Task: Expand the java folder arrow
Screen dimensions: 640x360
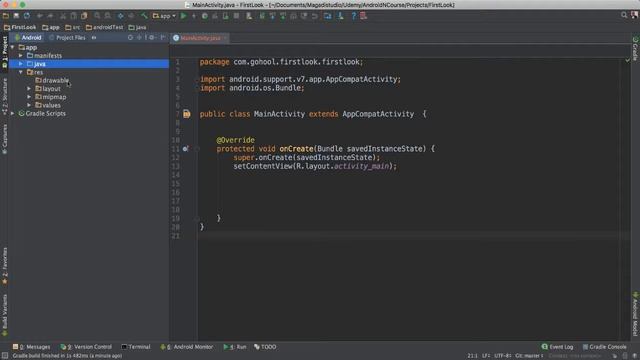Action: (21, 64)
